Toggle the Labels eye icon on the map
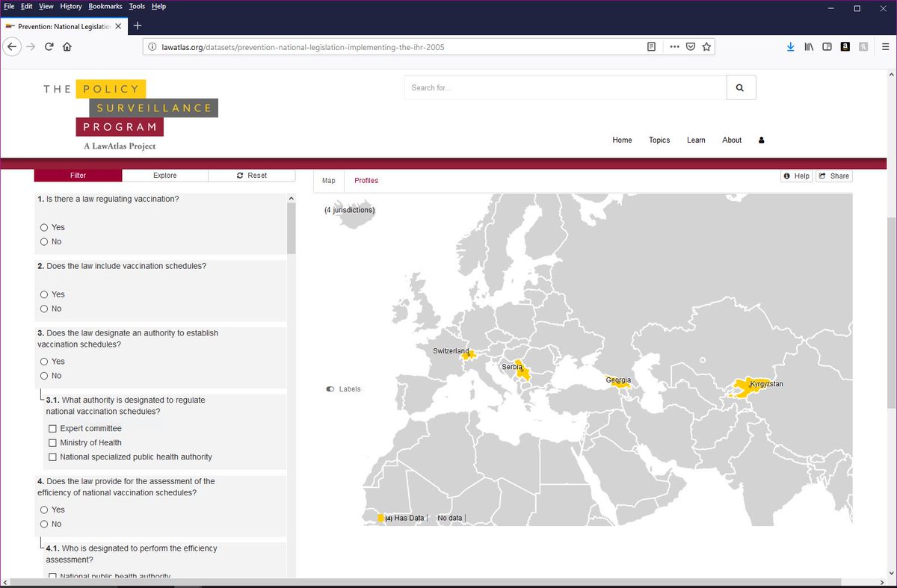Viewport: 897px width, 588px height. pos(329,389)
